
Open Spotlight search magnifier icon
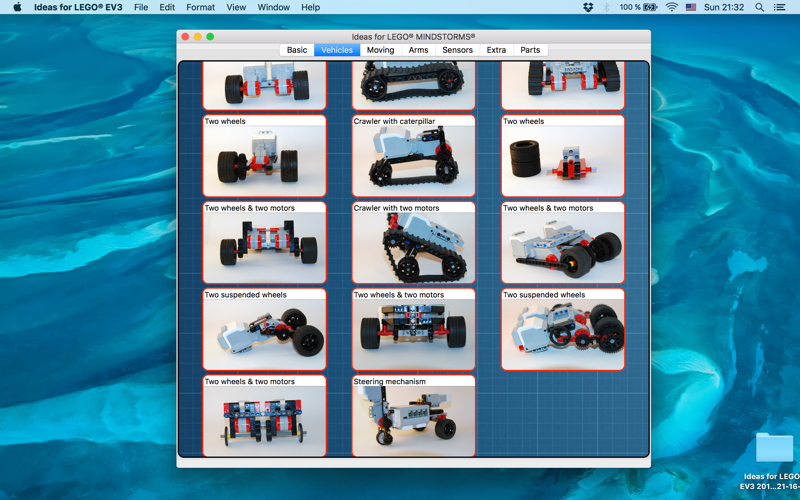[x=759, y=7]
